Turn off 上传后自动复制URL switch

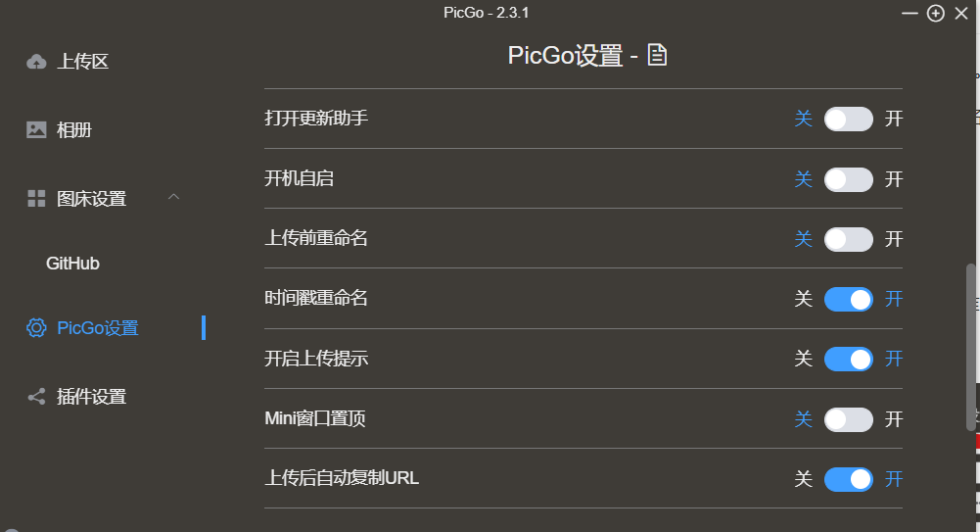click(848, 479)
